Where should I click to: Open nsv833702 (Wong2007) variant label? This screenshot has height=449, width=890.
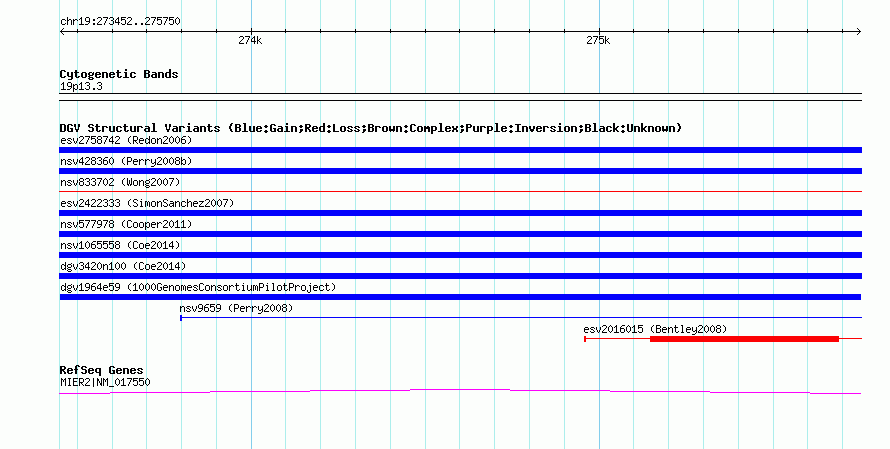120,182
